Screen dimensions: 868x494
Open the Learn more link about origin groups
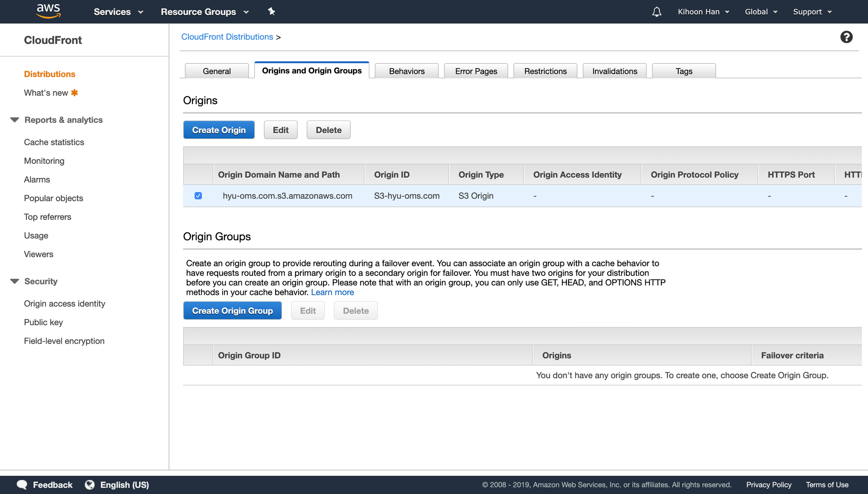[332, 292]
